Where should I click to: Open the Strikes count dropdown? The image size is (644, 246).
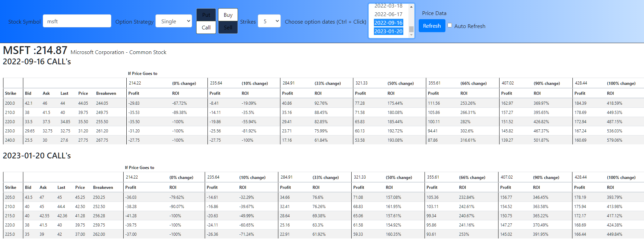[269, 21]
